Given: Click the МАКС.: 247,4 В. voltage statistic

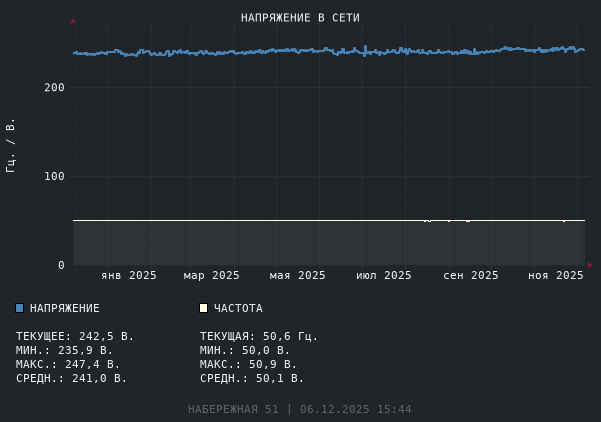Looking at the screenshot, I should tap(68, 364).
